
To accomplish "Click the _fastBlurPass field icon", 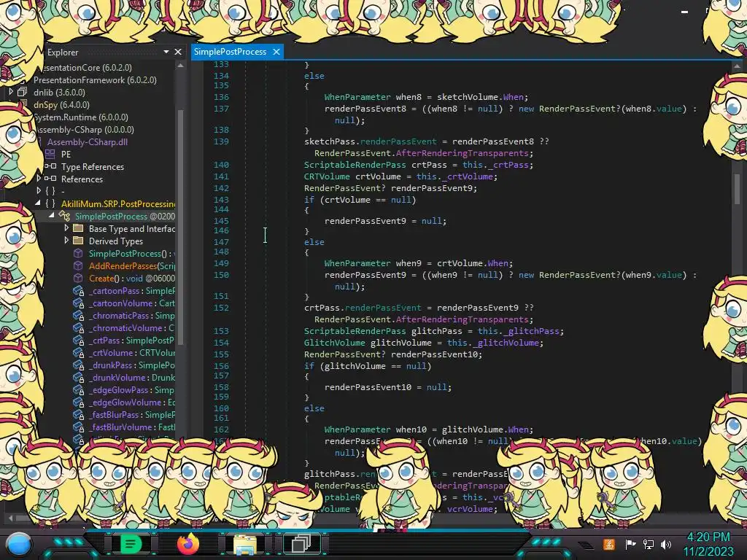I will pyautogui.click(x=78, y=414).
